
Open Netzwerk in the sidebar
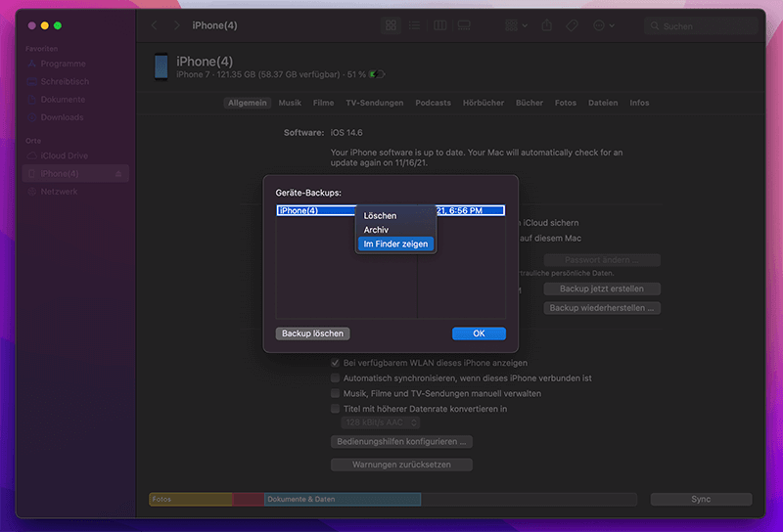(x=59, y=192)
